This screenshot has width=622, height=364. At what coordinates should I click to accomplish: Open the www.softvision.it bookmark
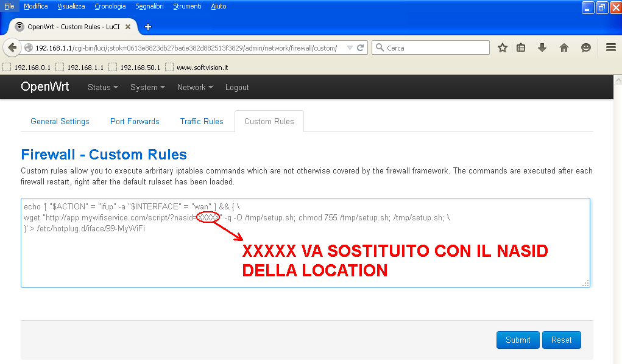[x=197, y=68]
